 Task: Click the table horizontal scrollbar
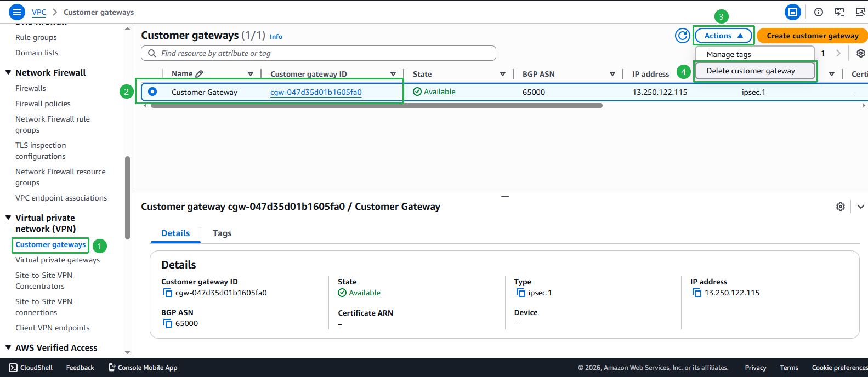(x=377, y=106)
